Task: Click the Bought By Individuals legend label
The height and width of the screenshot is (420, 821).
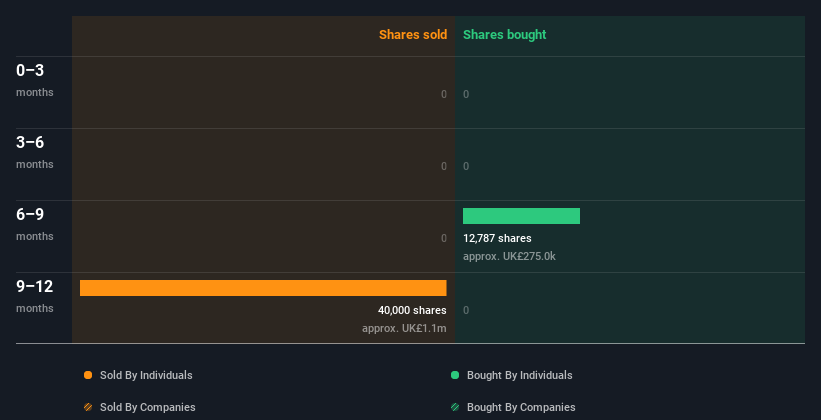Action: (x=519, y=375)
